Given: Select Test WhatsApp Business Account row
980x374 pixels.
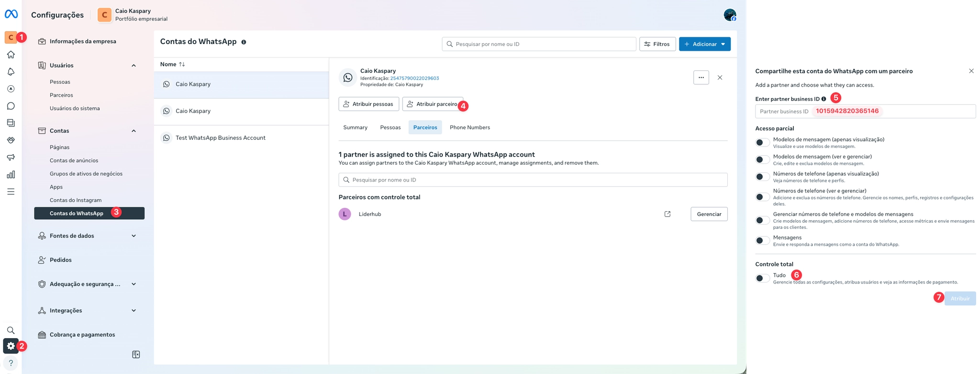Looking at the screenshot, I should (x=241, y=138).
